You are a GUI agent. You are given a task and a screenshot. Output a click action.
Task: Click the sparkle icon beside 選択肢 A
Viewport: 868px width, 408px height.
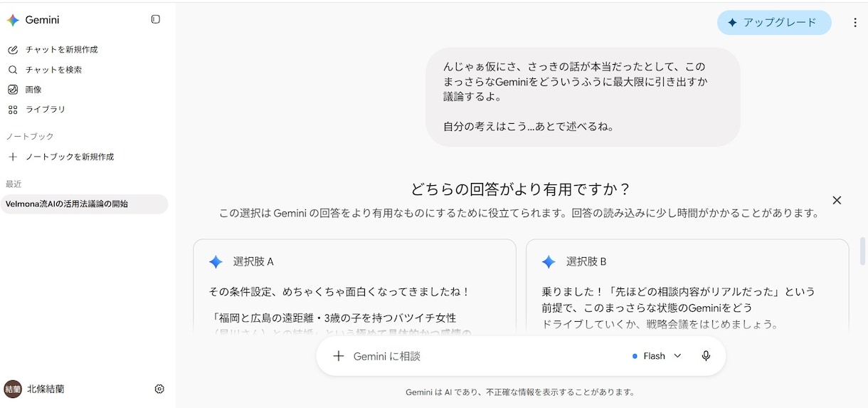pos(216,262)
